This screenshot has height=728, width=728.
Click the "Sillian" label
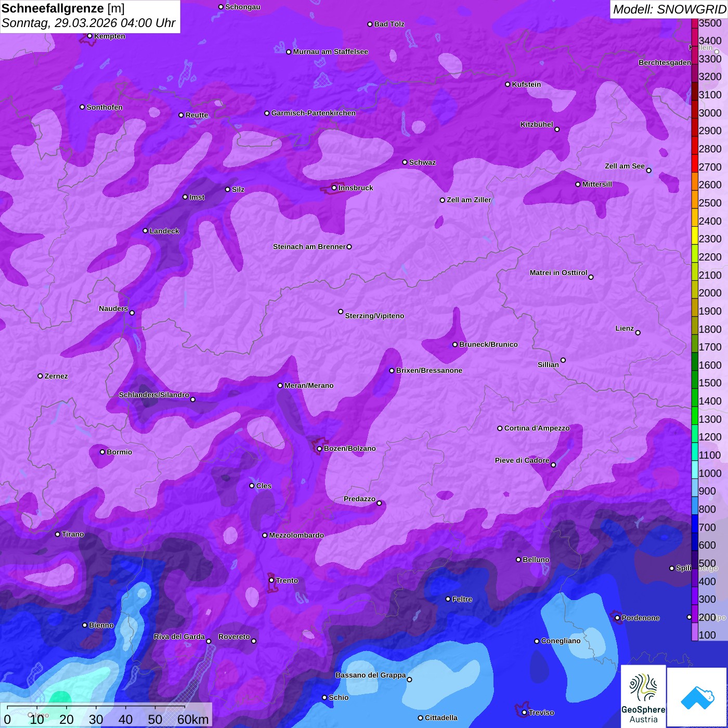[x=548, y=365]
